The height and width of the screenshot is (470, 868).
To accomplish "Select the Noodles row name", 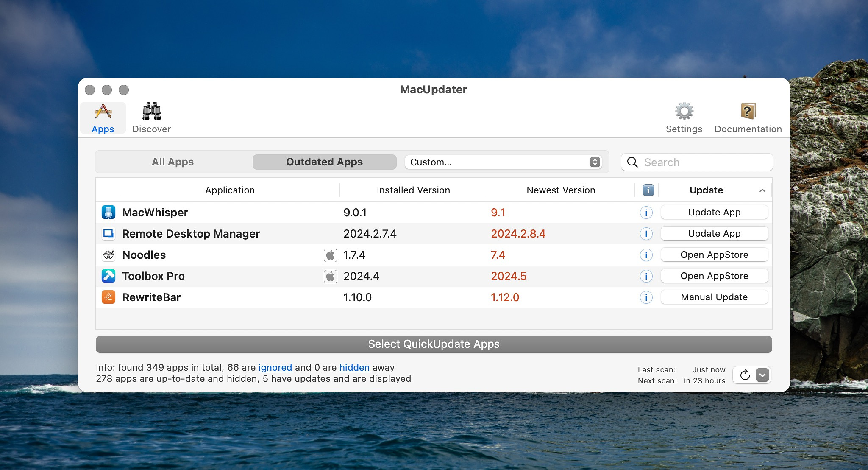I will click(x=144, y=255).
